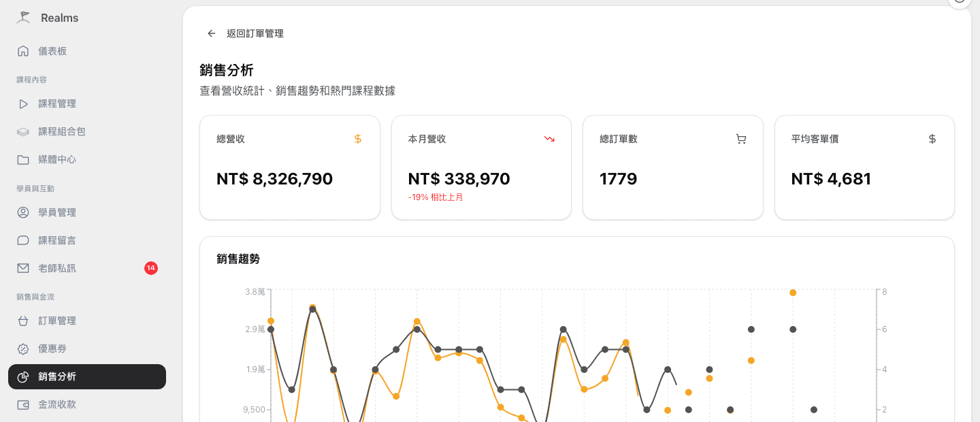Click the value NT$ 8,326,790
This screenshot has height=422, width=980.
point(274,179)
